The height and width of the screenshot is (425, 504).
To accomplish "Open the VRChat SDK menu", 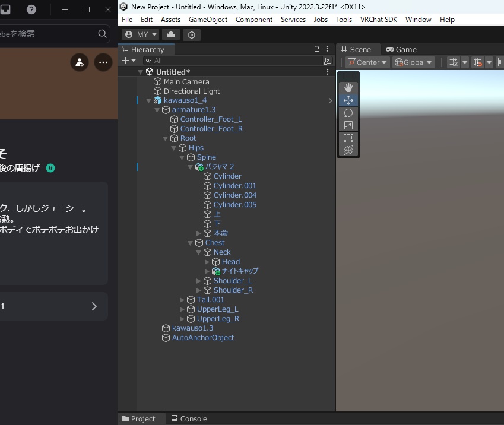I will 378,20.
